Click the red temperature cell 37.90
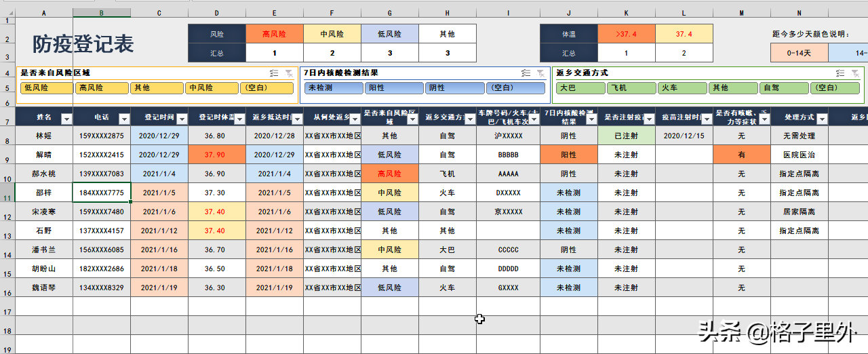The image size is (868, 354). (217, 155)
